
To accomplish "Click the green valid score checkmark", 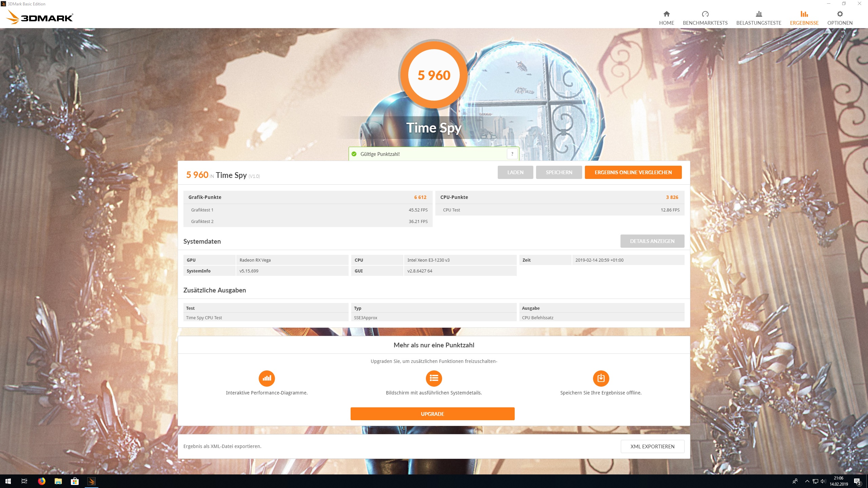I will tap(354, 154).
